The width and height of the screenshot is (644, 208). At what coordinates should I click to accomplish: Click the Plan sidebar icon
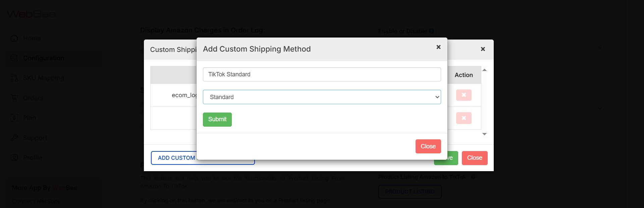14,118
